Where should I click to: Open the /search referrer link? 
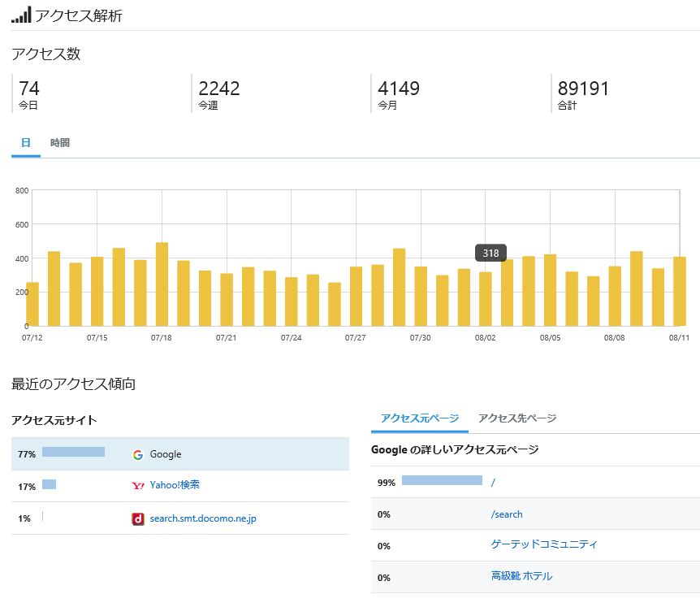pyautogui.click(x=507, y=514)
